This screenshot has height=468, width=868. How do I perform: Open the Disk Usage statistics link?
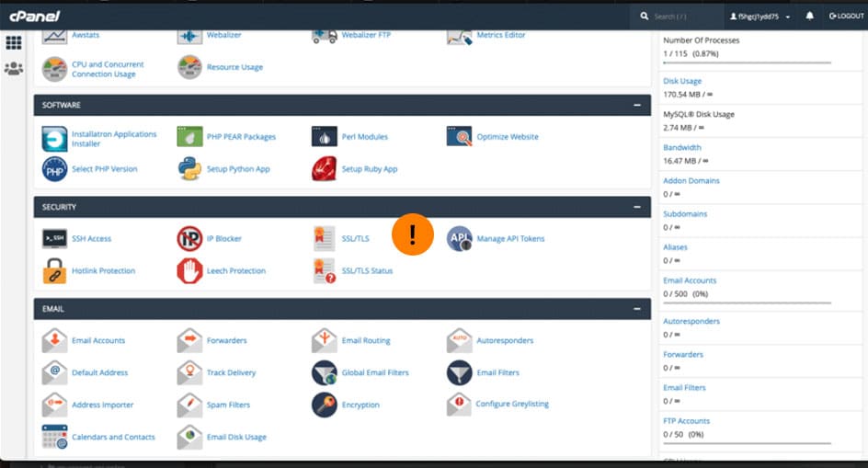click(682, 81)
